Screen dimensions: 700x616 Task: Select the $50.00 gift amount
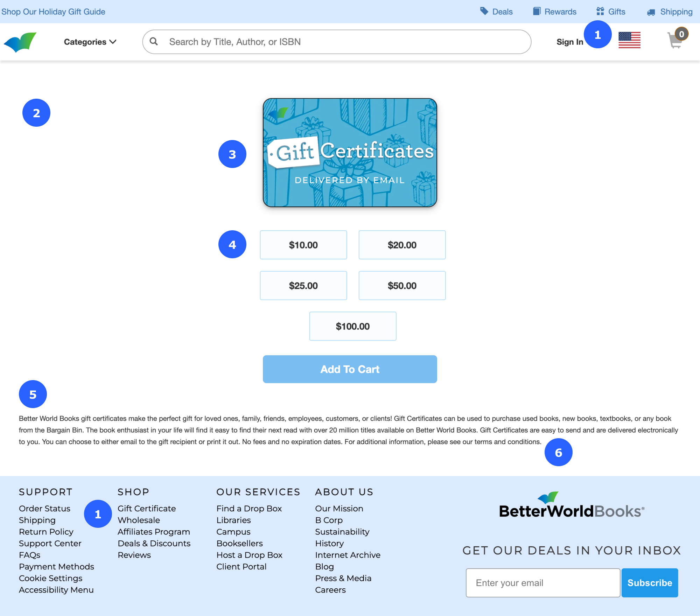tap(402, 286)
